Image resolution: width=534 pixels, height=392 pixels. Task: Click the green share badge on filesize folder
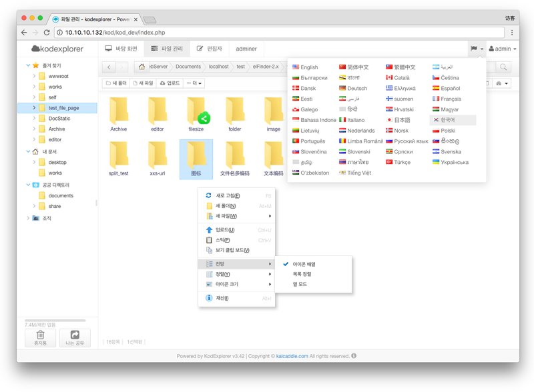click(204, 119)
